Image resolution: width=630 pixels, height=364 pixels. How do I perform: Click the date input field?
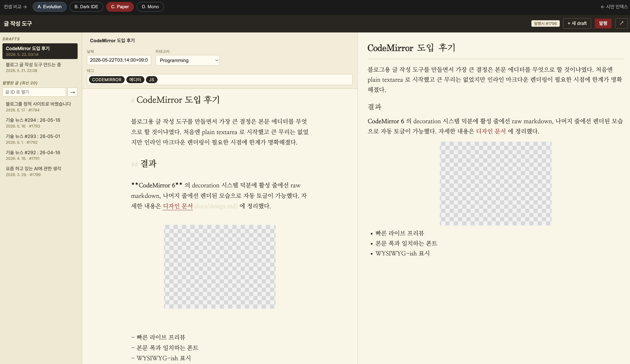pyautogui.click(x=119, y=60)
